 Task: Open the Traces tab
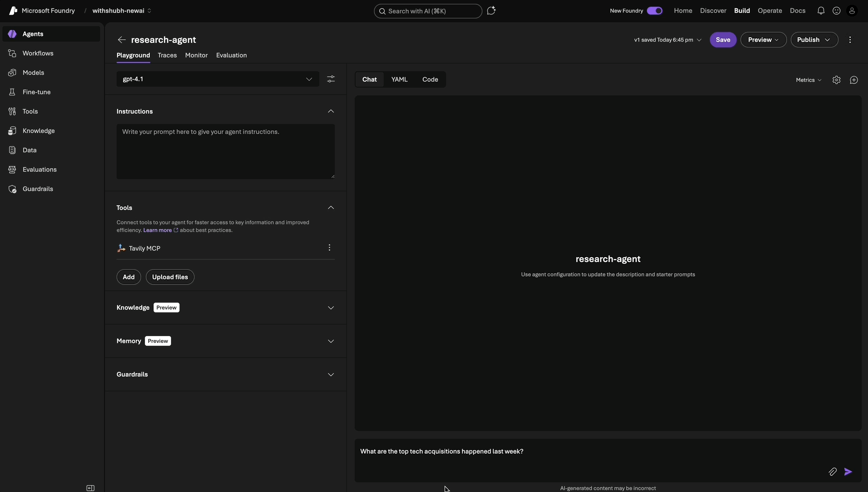(x=167, y=55)
